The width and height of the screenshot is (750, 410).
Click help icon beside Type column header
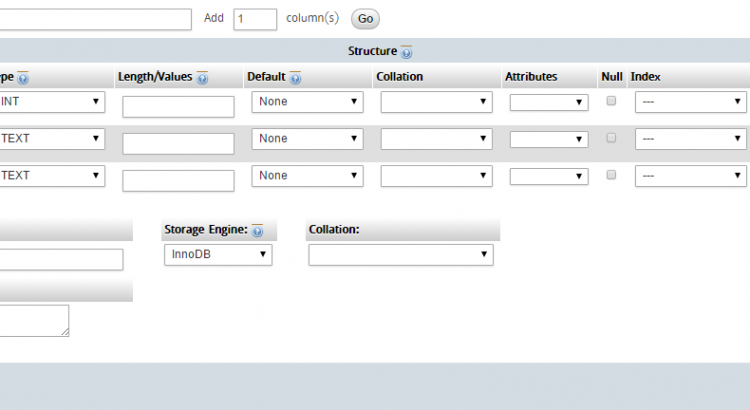click(23, 78)
